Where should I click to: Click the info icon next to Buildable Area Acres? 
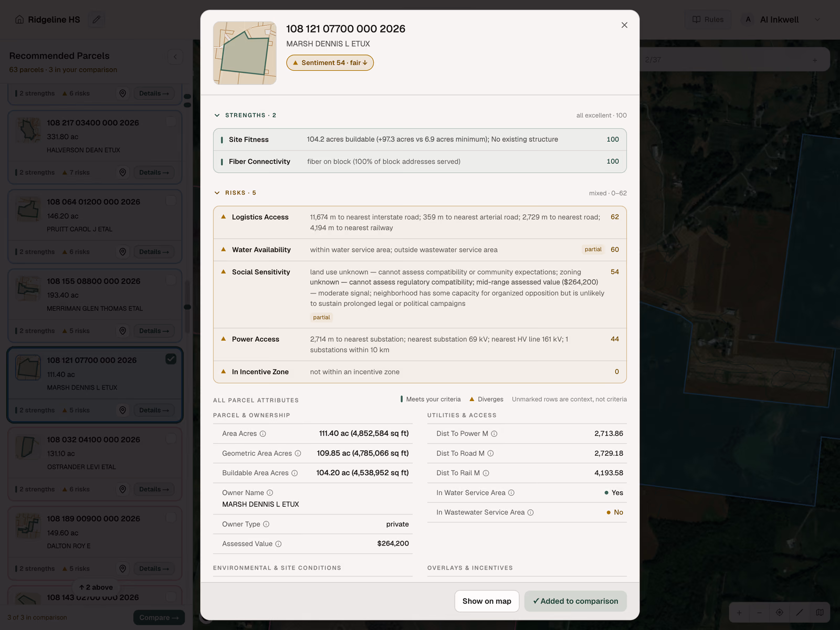[295, 473]
